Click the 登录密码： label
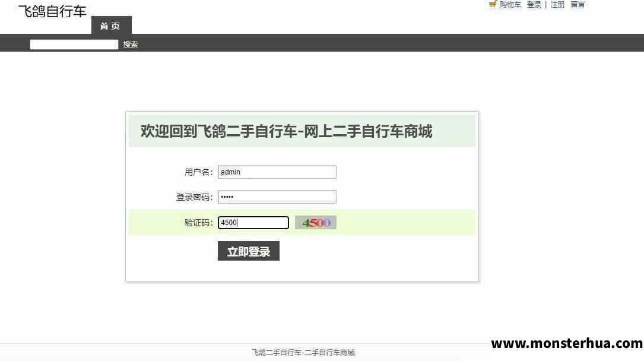Viewport: 644px width, 361px height. [x=195, y=197]
